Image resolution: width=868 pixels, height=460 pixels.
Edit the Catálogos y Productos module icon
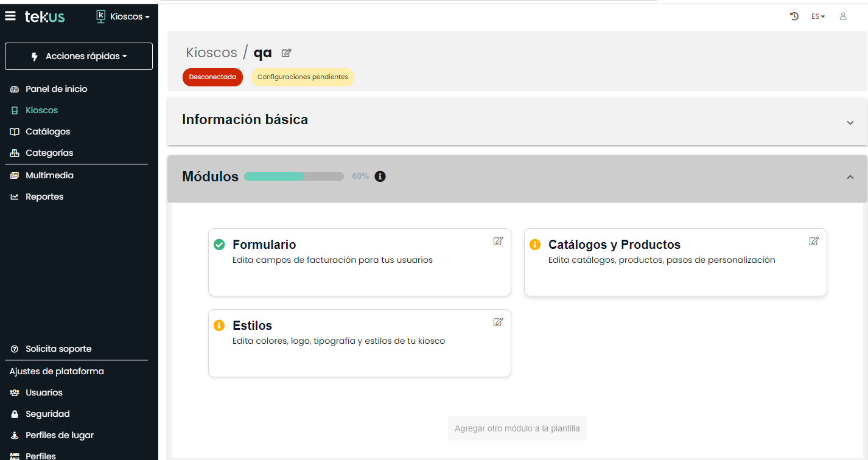[814, 241]
